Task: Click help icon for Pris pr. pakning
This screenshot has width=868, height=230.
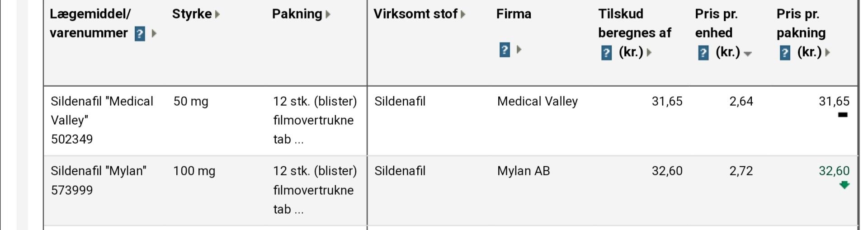Action: 785,53
